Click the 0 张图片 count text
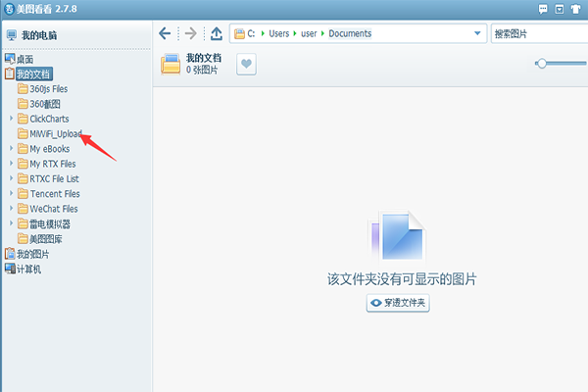Image resolution: width=588 pixels, height=392 pixels. 202,70
